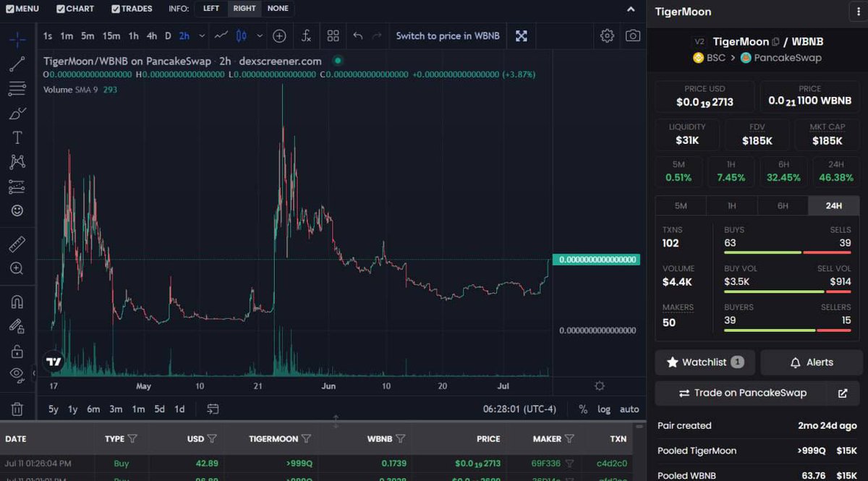Toggle percent scale mode

(x=583, y=409)
